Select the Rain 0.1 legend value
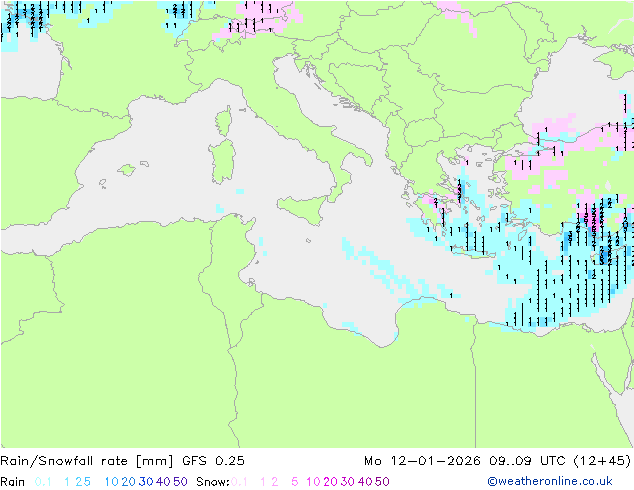This screenshot has width=634, height=490. pyautogui.click(x=43, y=482)
